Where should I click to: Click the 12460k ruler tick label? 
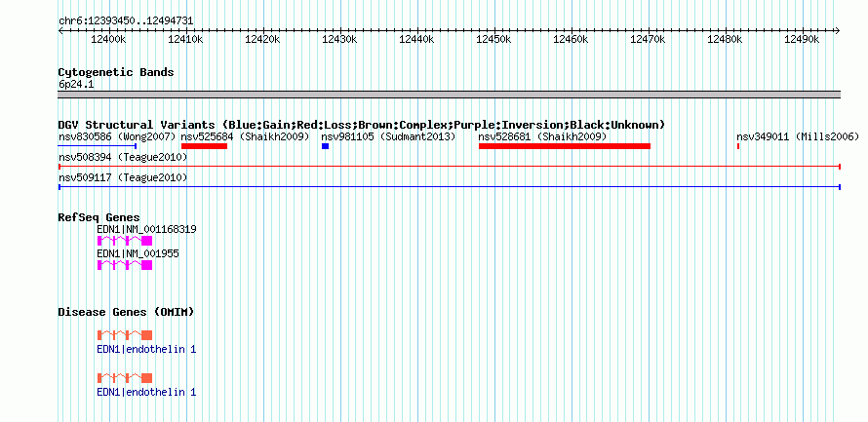tap(572, 39)
